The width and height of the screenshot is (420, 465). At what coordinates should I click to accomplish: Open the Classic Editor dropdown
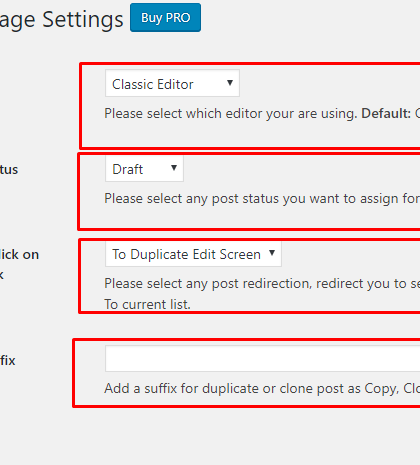pos(172,83)
